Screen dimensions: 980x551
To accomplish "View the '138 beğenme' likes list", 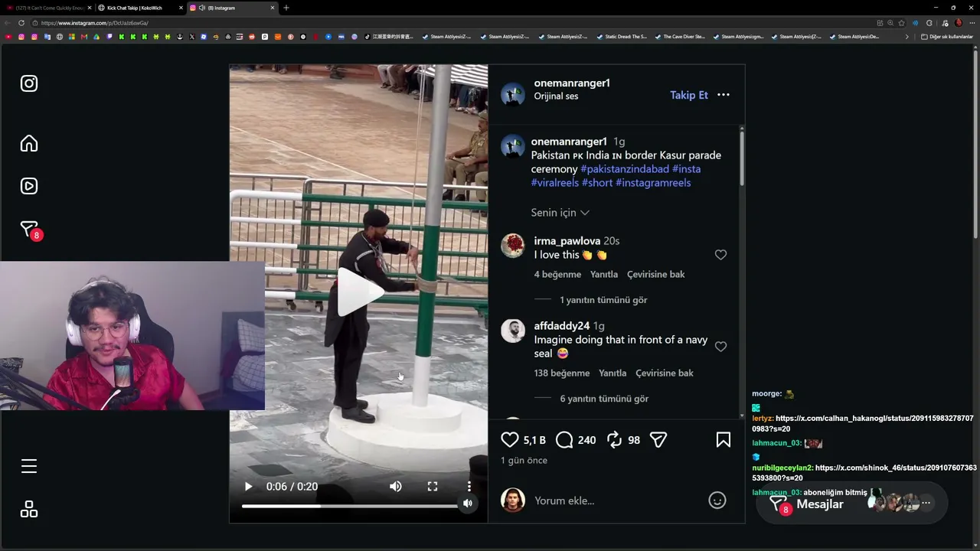I will [x=562, y=373].
